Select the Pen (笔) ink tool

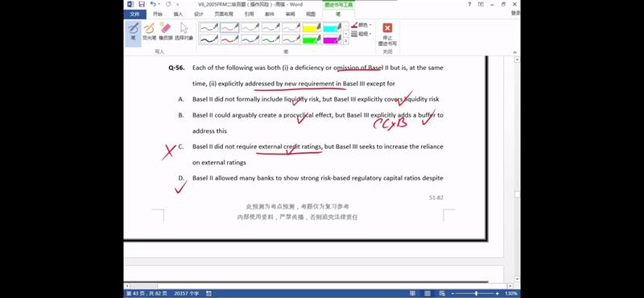click(x=133, y=31)
